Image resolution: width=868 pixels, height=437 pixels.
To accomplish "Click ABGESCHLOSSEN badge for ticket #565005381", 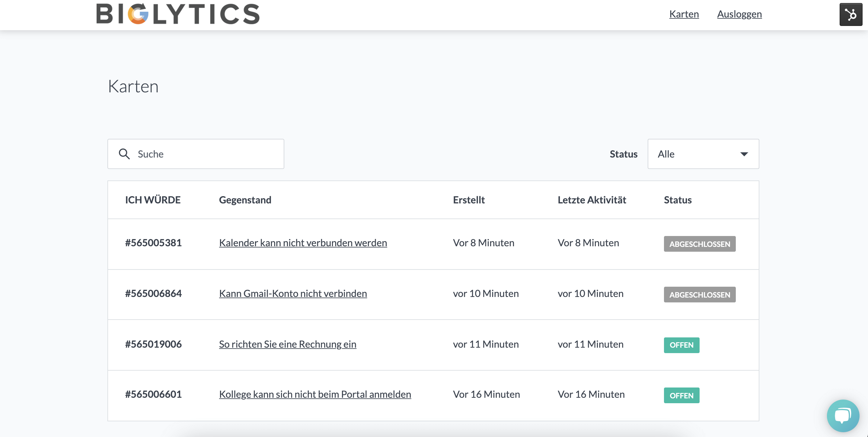I will tap(699, 244).
